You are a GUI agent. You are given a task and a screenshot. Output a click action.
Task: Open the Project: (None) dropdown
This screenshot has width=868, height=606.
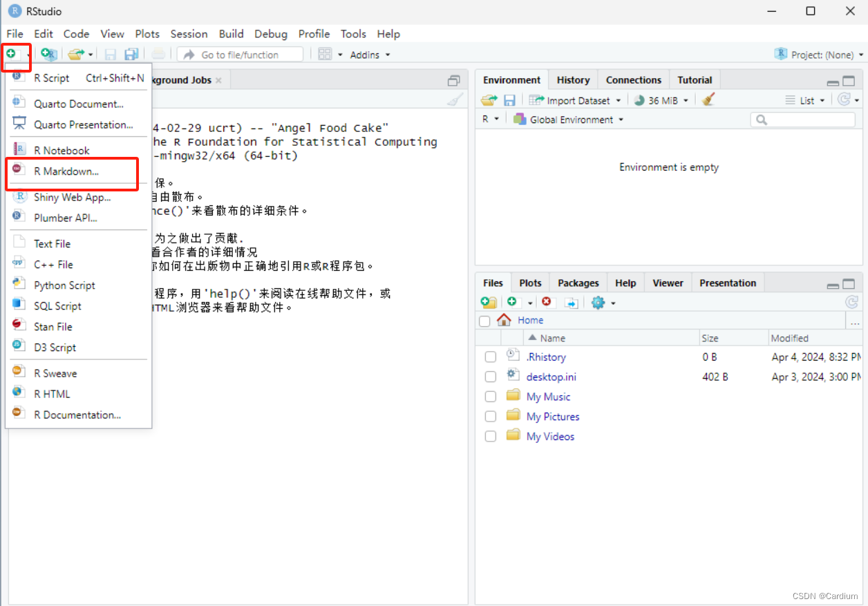820,55
